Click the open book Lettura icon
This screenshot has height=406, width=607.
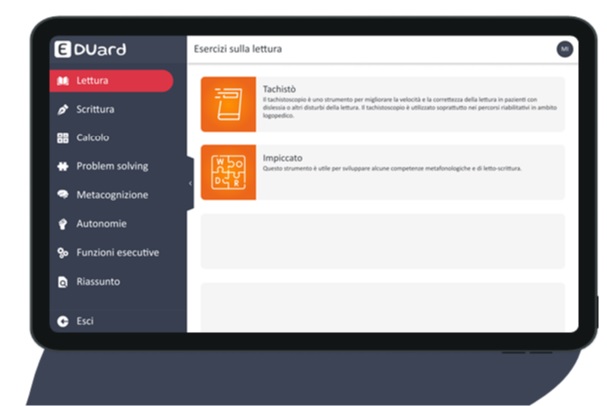(63, 81)
